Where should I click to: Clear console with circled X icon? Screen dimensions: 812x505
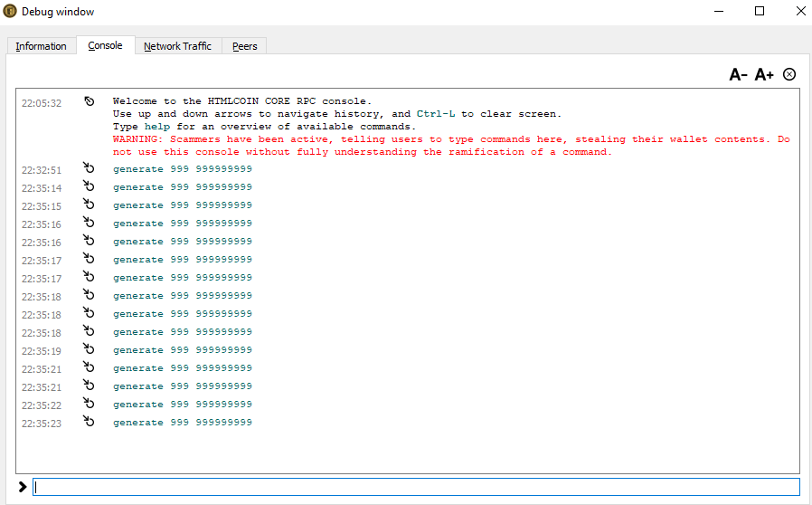tap(789, 74)
